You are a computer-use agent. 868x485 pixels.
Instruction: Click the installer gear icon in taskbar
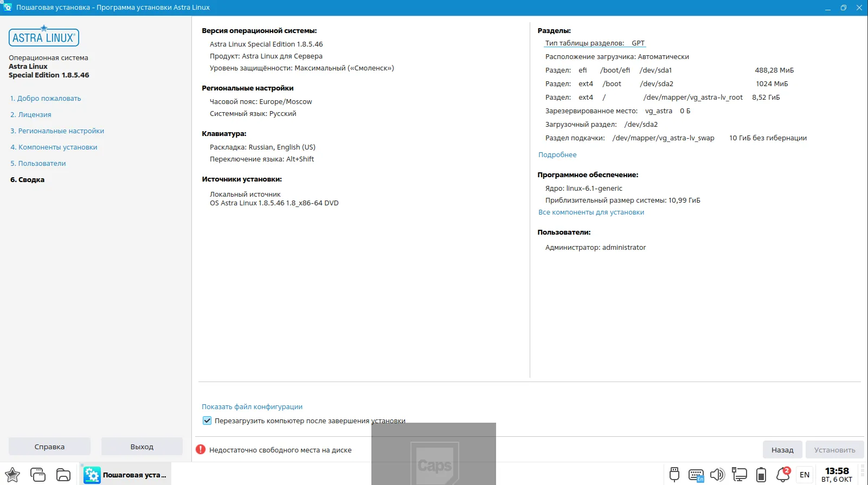92,475
